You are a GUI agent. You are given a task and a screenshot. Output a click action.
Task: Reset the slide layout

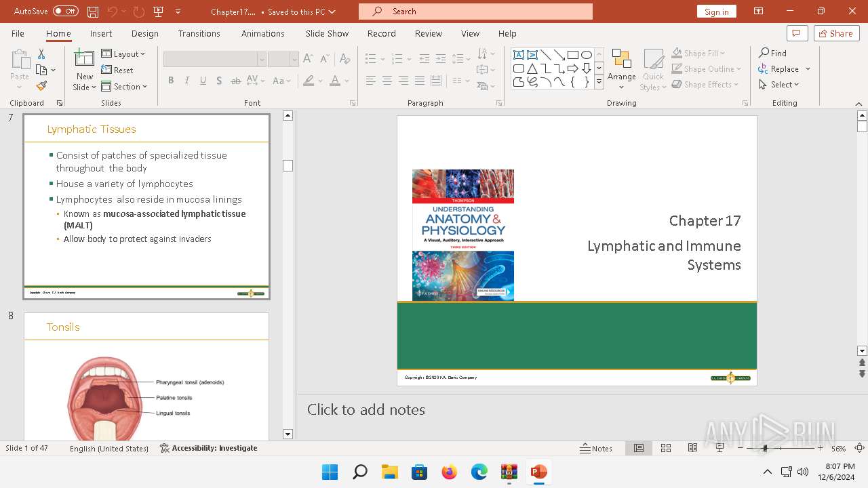click(117, 70)
